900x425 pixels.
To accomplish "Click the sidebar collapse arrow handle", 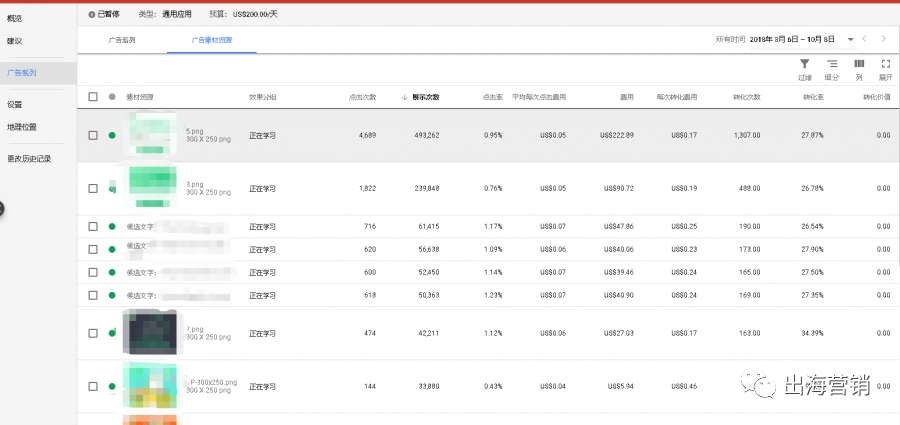I will pyautogui.click(x=1, y=209).
